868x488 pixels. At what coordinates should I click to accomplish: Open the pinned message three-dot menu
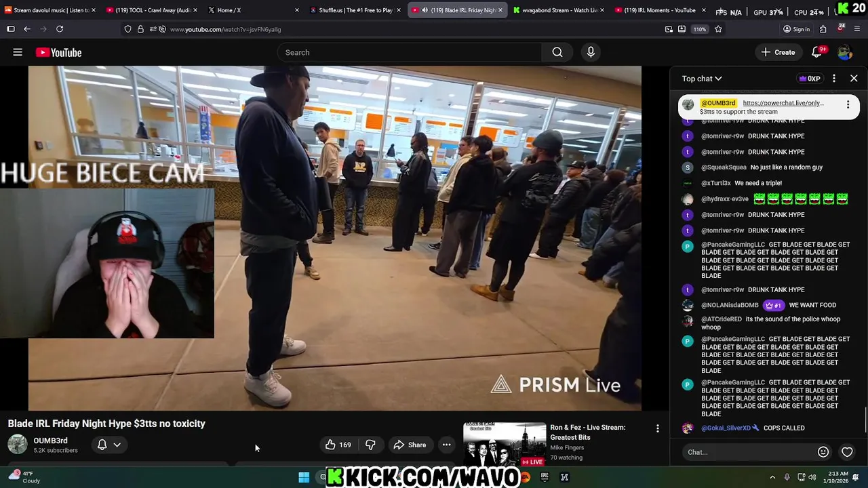pyautogui.click(x=848, y=105)
